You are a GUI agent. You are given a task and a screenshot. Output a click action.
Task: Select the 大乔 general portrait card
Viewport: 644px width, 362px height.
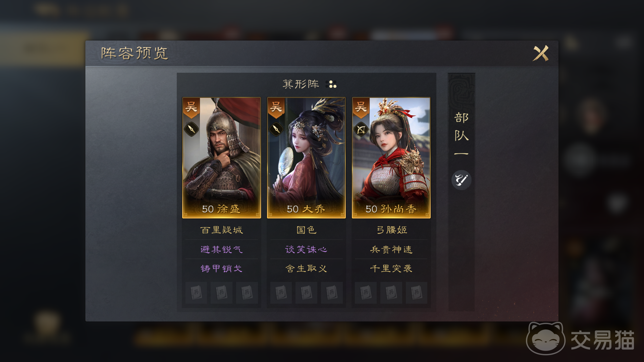(306, 158)
